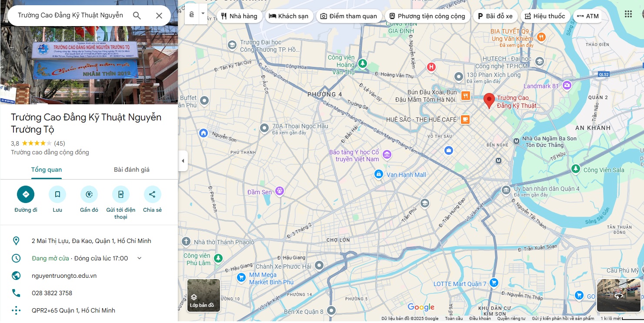Click the search box text field
Screen dimensions: 644x323
pos(70,16)
